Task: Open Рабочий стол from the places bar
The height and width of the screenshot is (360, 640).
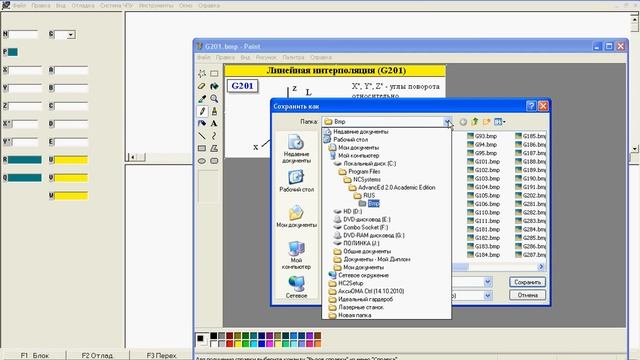Action: [x=296, y=181]
